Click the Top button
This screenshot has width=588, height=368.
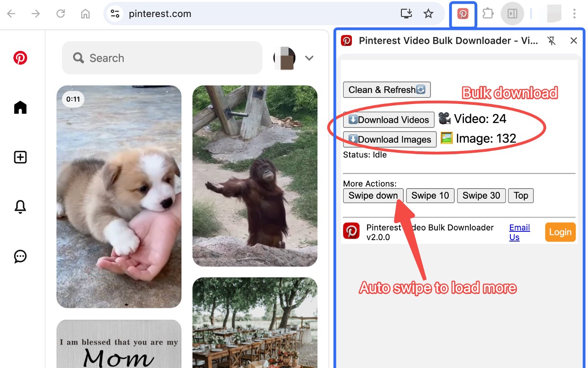pos(521,195)
